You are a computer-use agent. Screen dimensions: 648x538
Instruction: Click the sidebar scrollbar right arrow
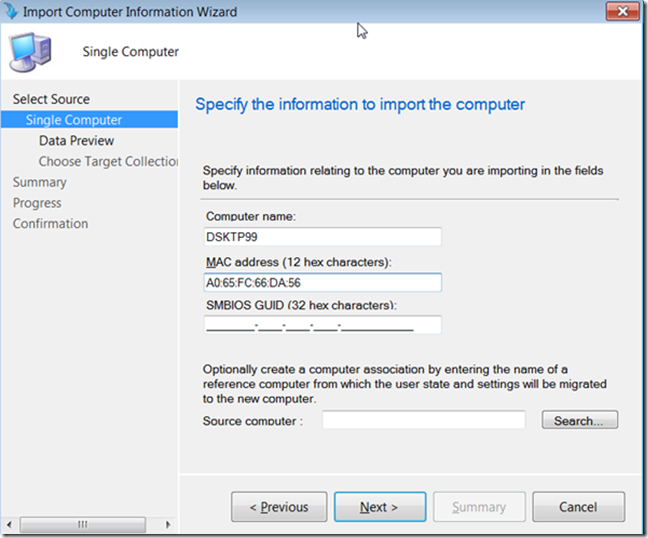[168, 525]
